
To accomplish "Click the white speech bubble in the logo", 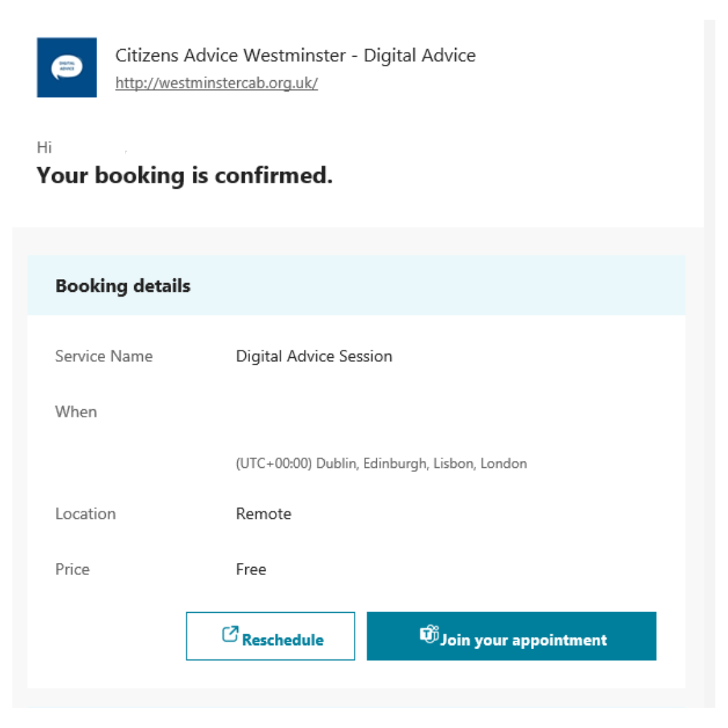I will point(66,68).
